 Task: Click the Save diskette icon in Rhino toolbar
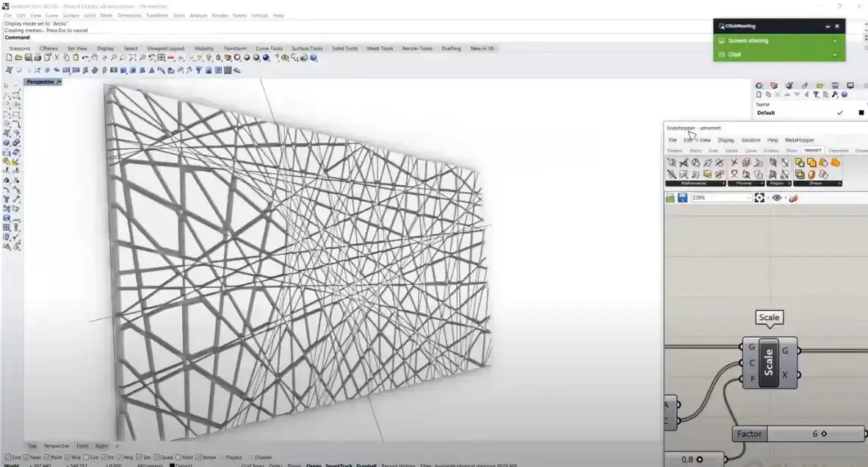click(x=28, y=57)
